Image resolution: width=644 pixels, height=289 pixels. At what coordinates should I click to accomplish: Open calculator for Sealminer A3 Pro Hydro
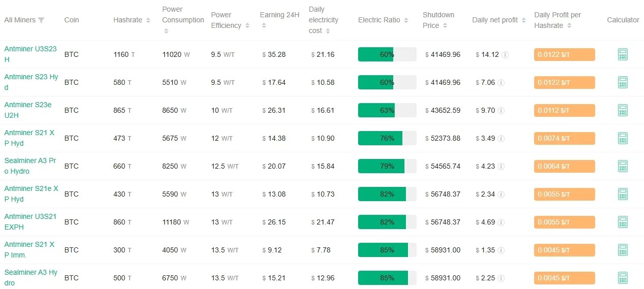point(623,166)
